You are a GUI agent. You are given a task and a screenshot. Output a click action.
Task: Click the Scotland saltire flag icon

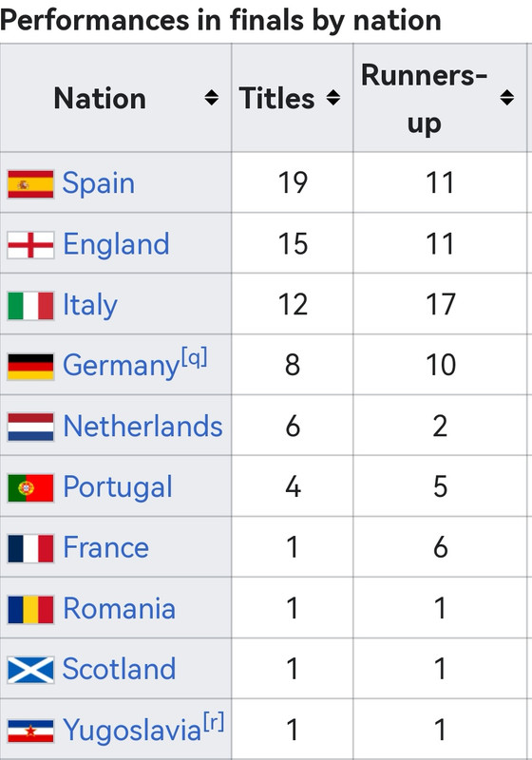30,670
